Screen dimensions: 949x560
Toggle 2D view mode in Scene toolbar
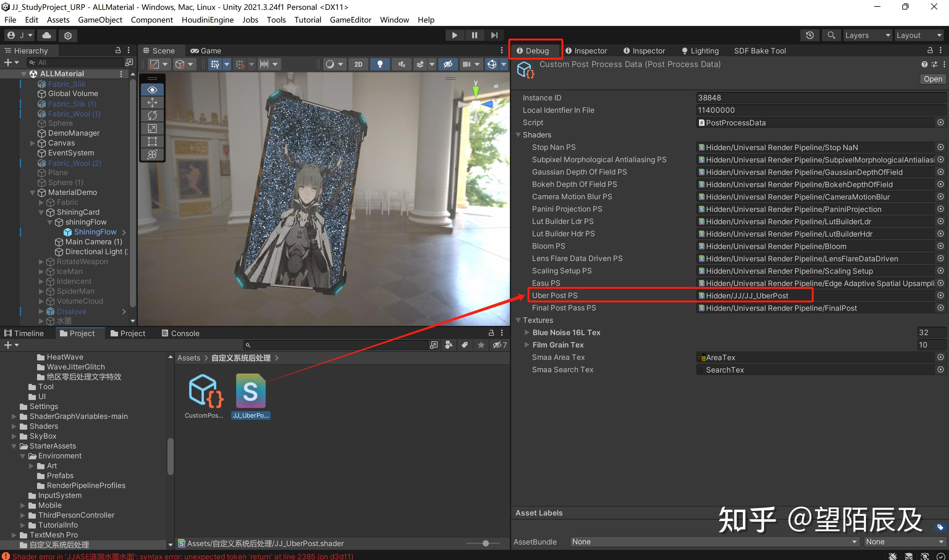[358, 64]
